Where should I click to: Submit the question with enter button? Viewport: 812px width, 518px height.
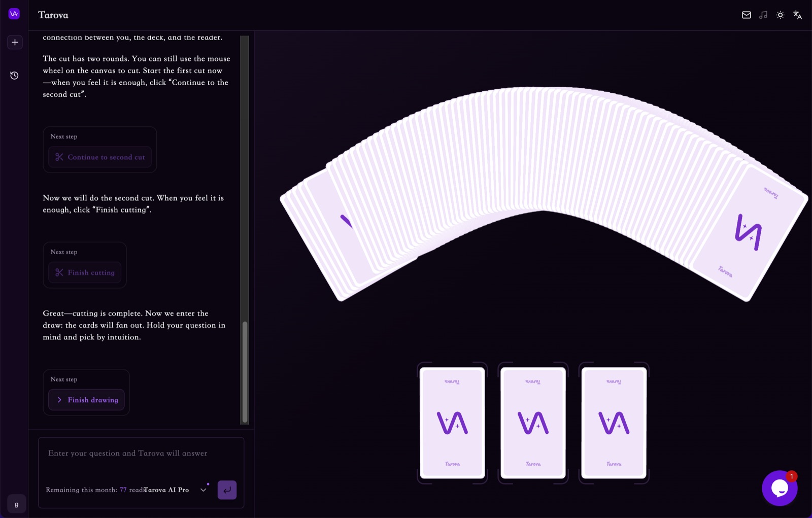227,490
